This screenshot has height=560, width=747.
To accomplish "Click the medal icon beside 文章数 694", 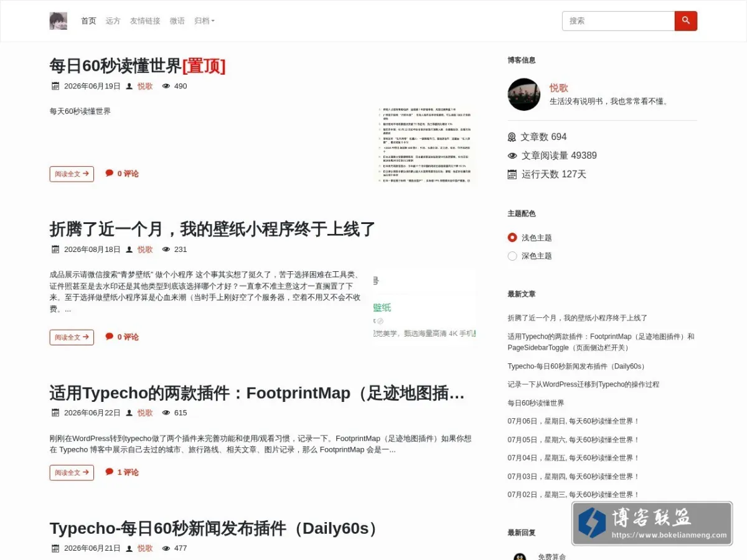I will click(x=512, y=137).
